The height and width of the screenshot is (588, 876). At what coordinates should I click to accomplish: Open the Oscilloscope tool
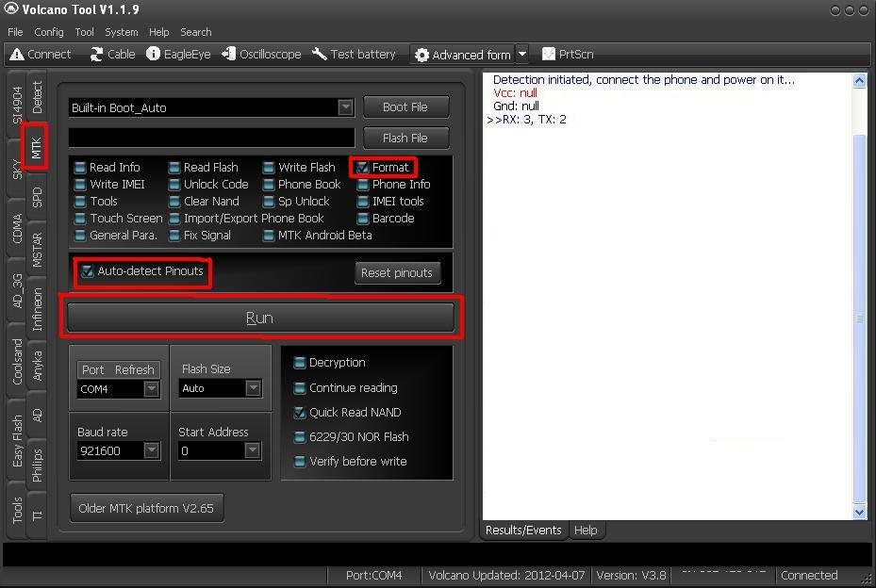(261, 54)
